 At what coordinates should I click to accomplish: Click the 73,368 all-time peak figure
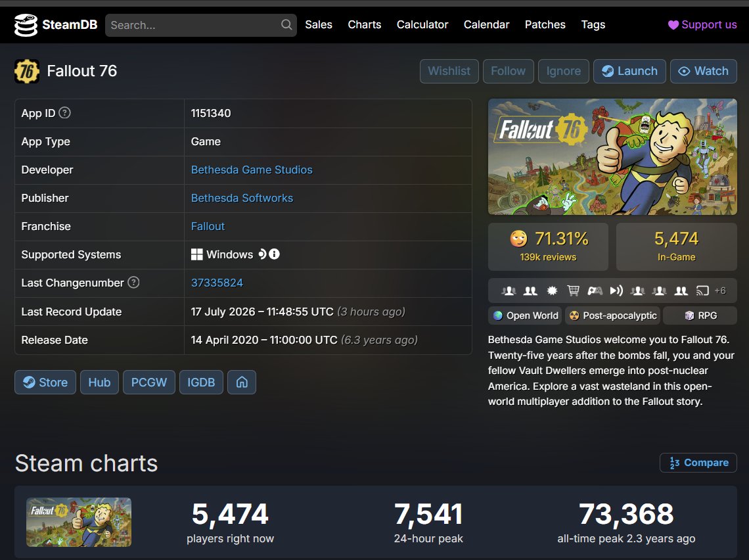point(626,514)
